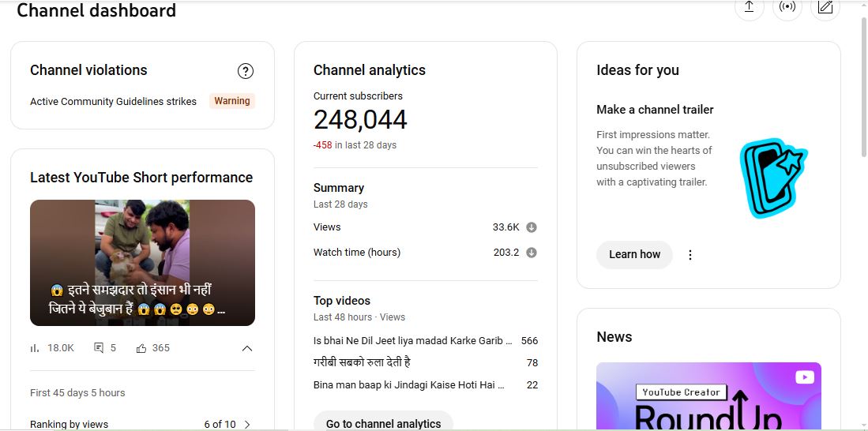Click the create post pencil icon
Image resolution: width=868 pixels, height=431 pixels.
(x=825, y=8)
